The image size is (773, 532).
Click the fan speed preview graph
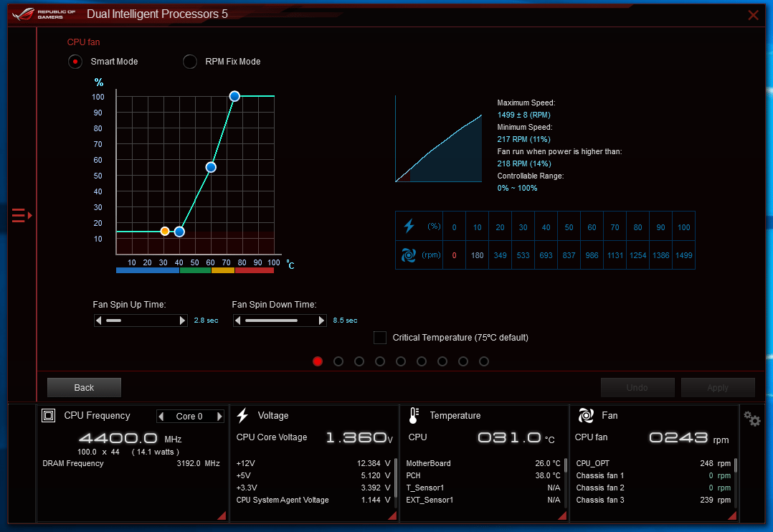(438, 139)
